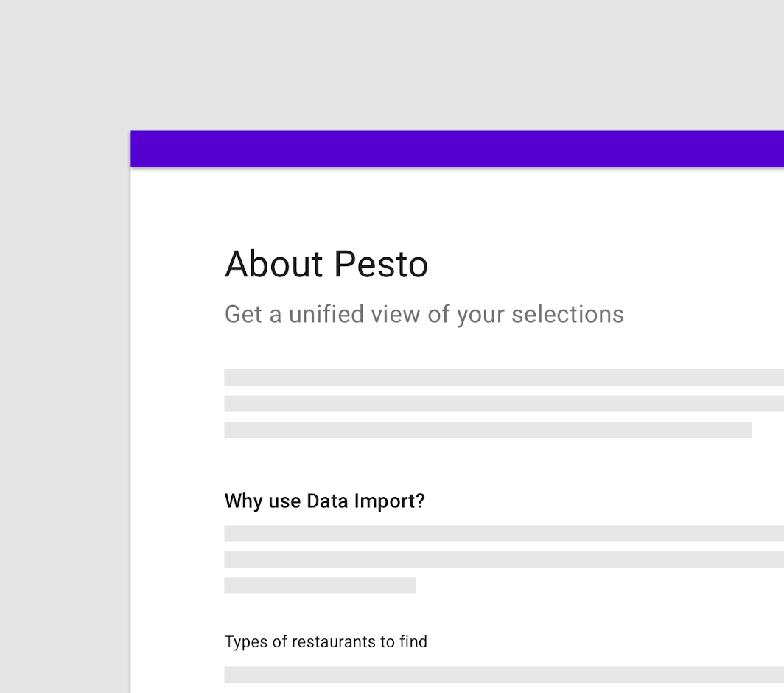Click the shorter third placeholder line under subtitle

pyautogui.click(x=488, y=429)
